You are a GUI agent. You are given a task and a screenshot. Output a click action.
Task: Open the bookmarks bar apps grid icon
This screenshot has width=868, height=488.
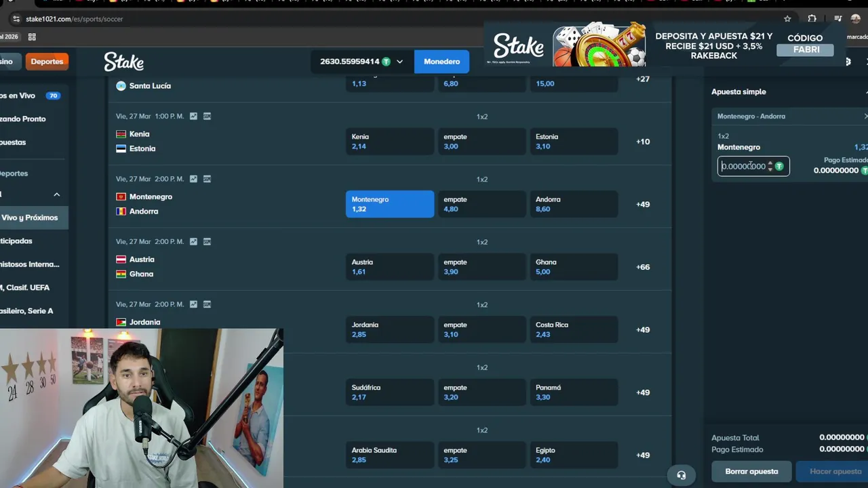click(32, 37)
